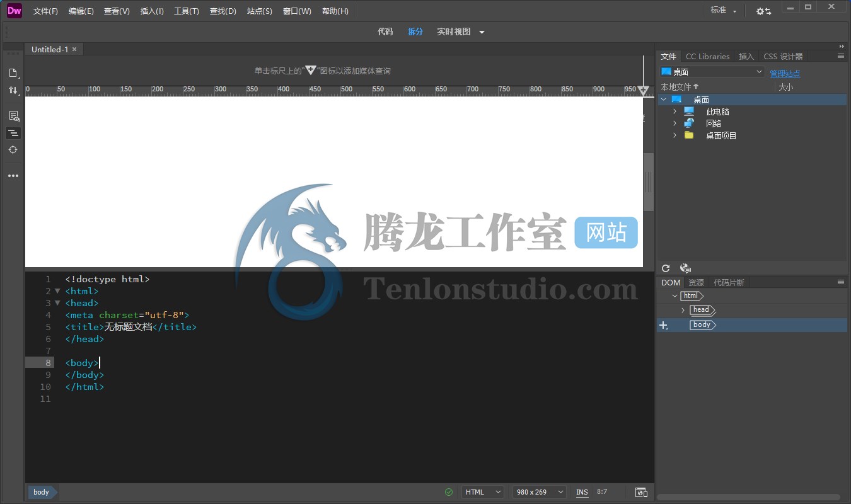This screenshot has height=504, width=851.
Task: Sort by 本地文件 column header
Action: (680, 87)
